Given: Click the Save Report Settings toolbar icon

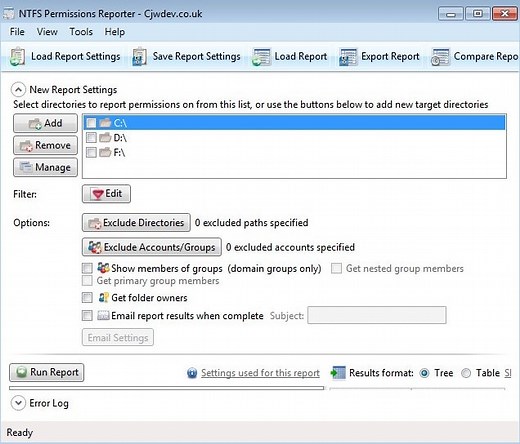Looking at the screenshot, I should click(x=139, y=56).
